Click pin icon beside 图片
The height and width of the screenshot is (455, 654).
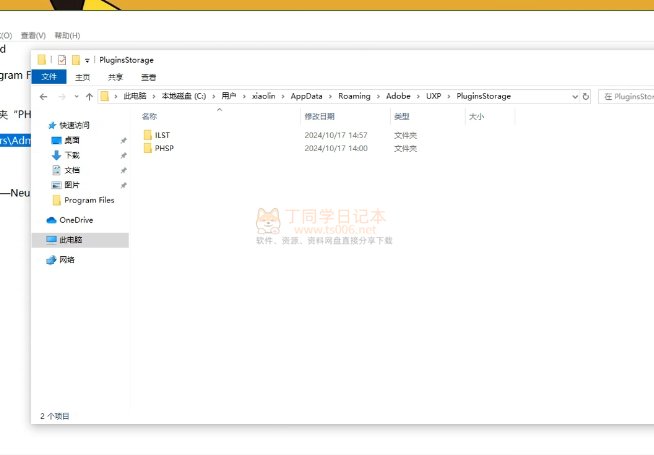point(123,185)
